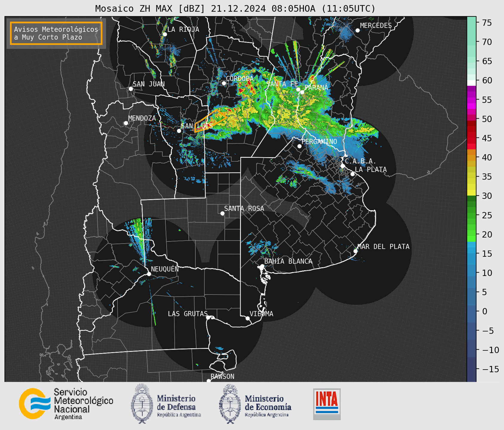Select the VIEDMA city marker
This screenshot has width=504, height=430.
[247, 318]
